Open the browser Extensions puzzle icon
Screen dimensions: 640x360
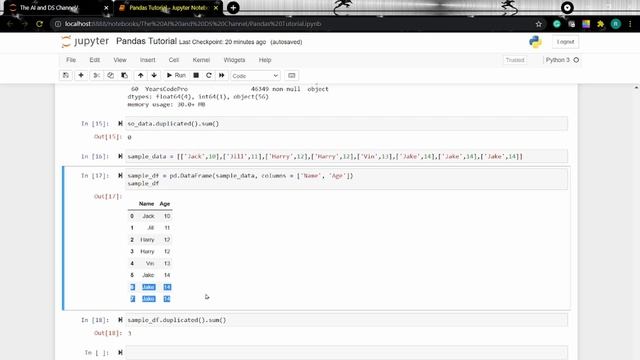[600, 24]
